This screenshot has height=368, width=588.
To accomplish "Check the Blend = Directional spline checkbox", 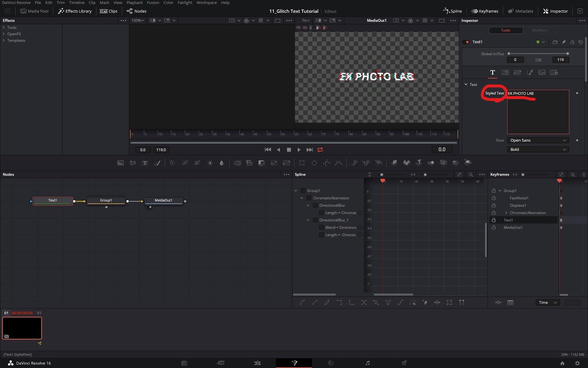I will (322, 227).
